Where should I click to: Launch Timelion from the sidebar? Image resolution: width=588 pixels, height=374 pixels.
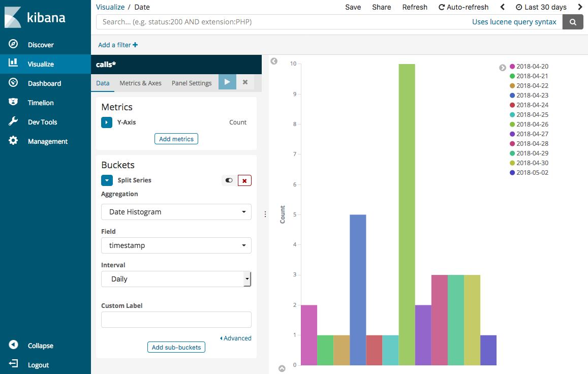click(x=41, y=102)
